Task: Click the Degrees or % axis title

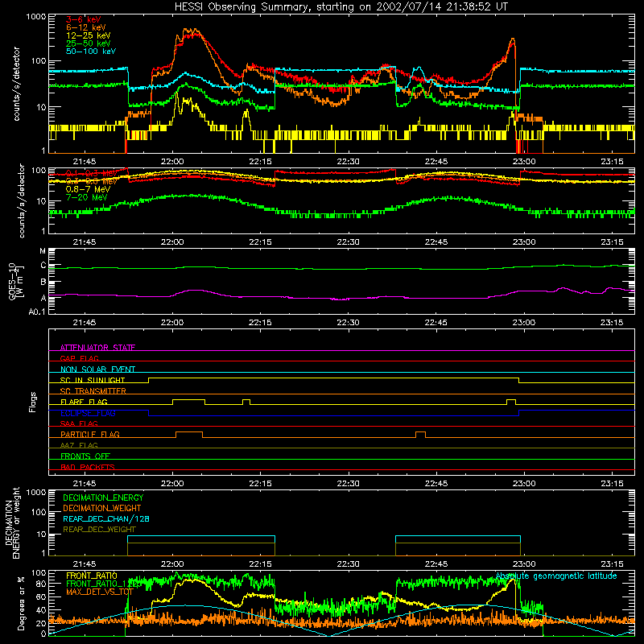Action: coord(21,603)
